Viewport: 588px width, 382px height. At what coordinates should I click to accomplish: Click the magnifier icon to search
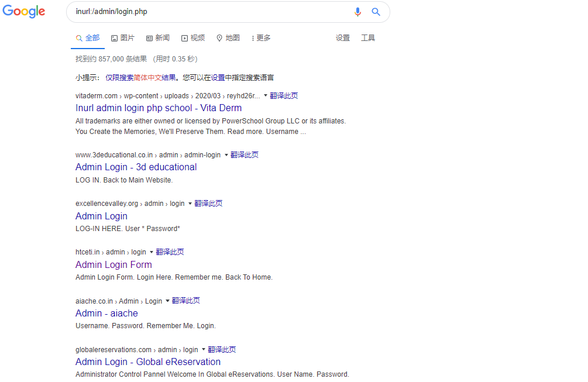click(x=376, y=12)
